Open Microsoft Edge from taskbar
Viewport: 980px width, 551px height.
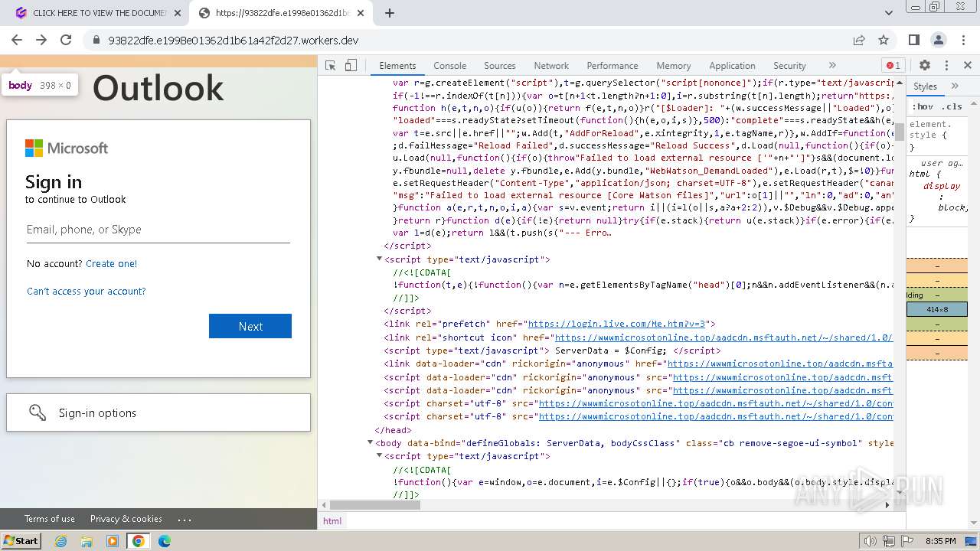[164, 541]
